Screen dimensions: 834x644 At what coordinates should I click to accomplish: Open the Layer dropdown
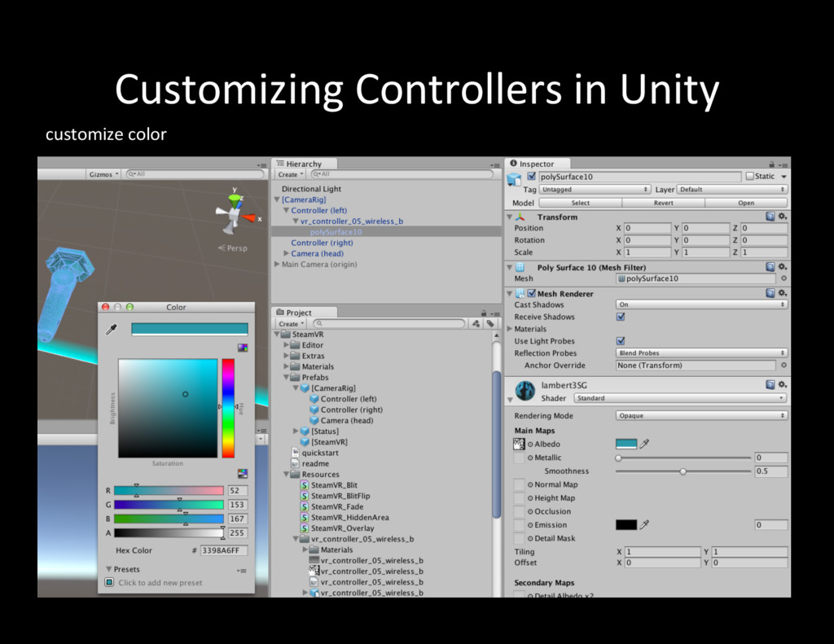click(732, 190)
